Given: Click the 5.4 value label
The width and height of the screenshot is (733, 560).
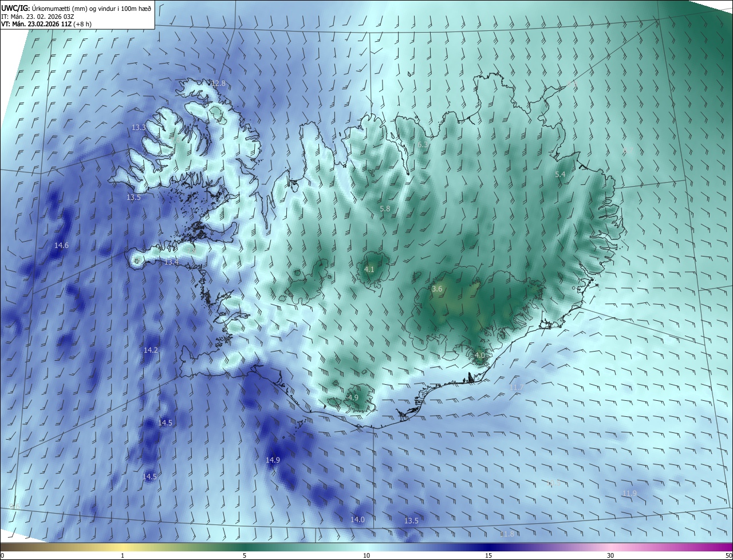Looking at the screenshot, I should coord(560,174).
